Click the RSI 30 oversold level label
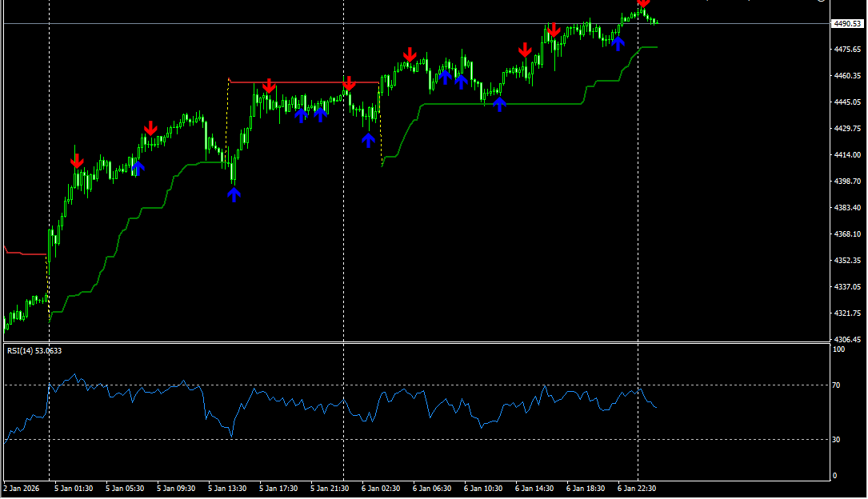 tap(838, 440)
